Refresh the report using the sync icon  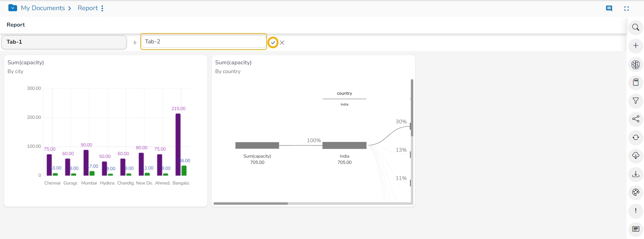click(636, 137)
